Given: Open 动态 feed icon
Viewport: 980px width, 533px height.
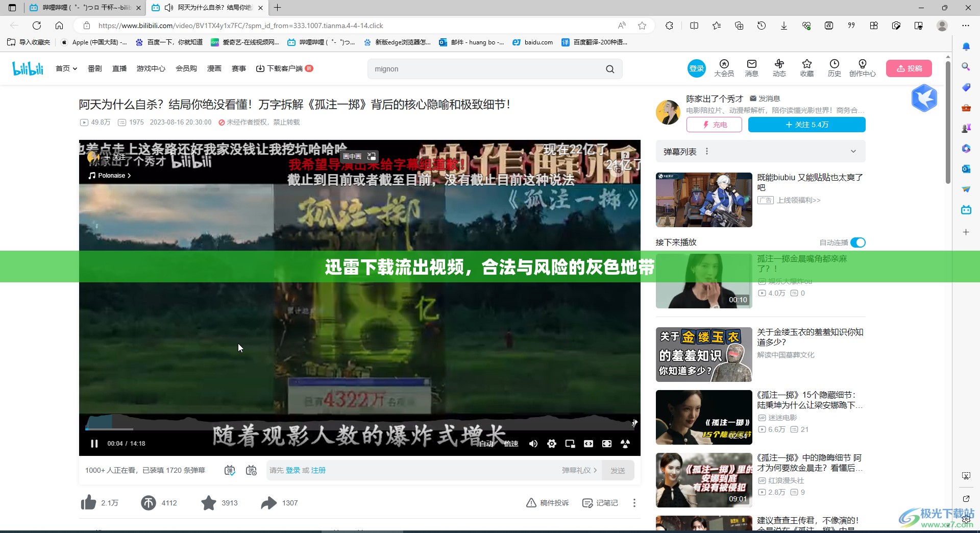Looking at the screenshot, I should click(x=779, y=68).
